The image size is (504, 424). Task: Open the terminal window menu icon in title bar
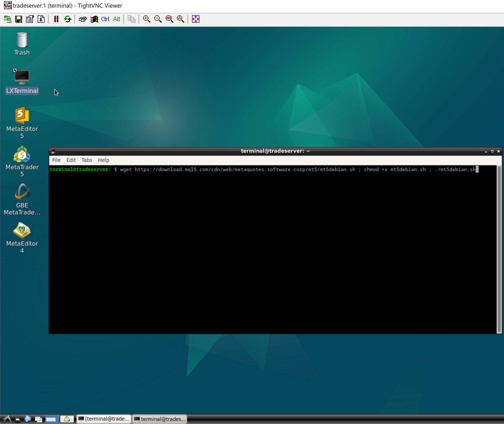pos(53,151)
